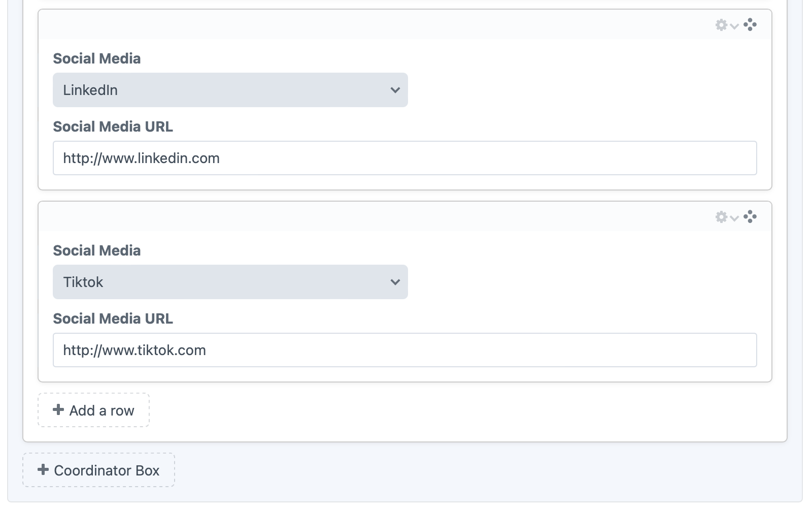The height and width of the screenshot is (509, 812).
Task: Open the settings gear on the Tiktok row
Action: (721, 217)
